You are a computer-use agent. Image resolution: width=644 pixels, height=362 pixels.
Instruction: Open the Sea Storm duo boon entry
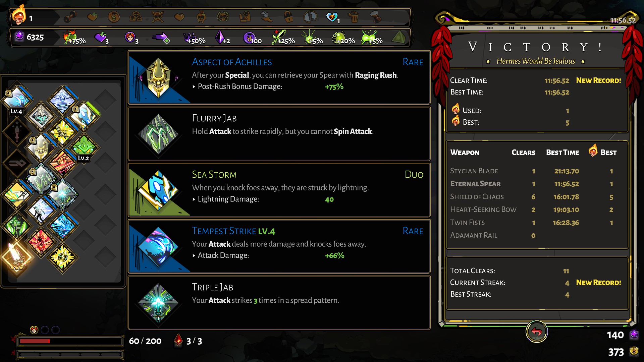pyautogui.click(x=279, y=190)
